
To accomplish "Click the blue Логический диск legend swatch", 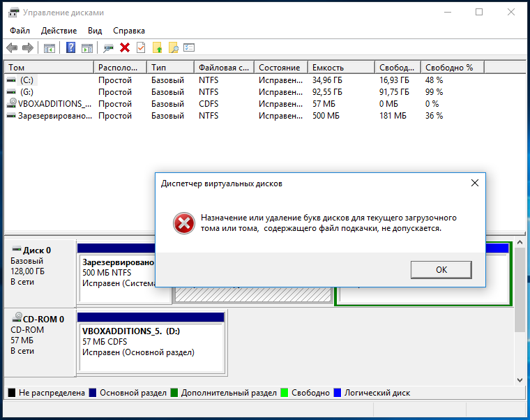I will (338, 393).
